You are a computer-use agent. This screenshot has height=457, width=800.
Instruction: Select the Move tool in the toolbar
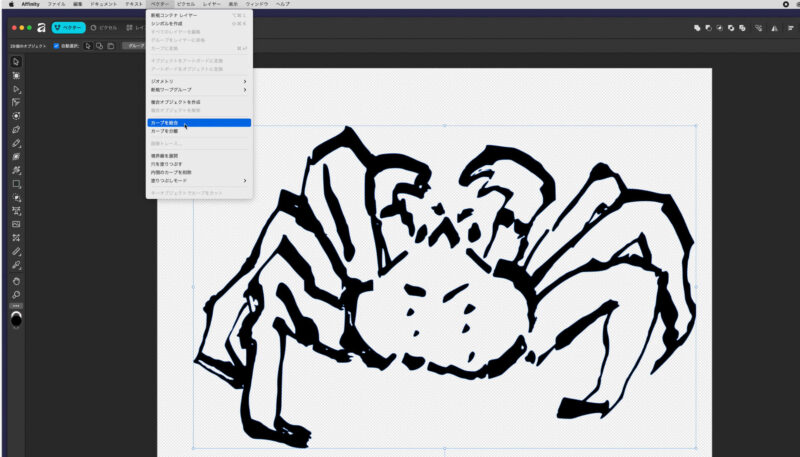tap(17, 62)
